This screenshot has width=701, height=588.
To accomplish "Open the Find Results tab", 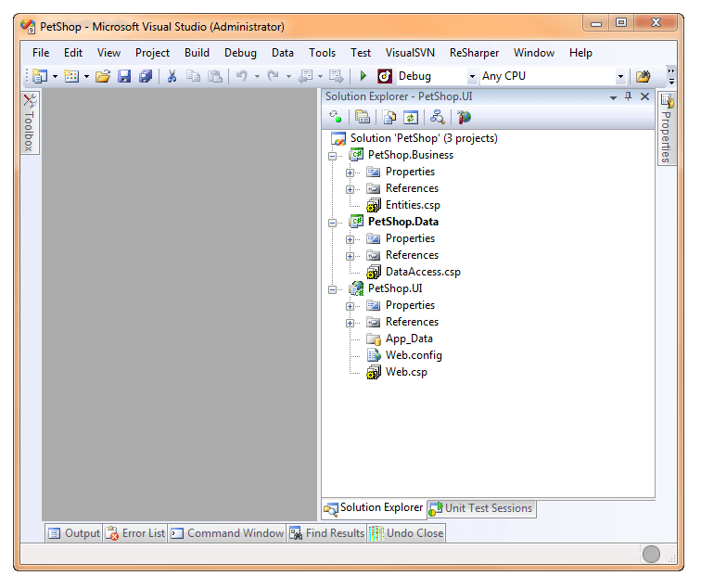I will (327, 533).
